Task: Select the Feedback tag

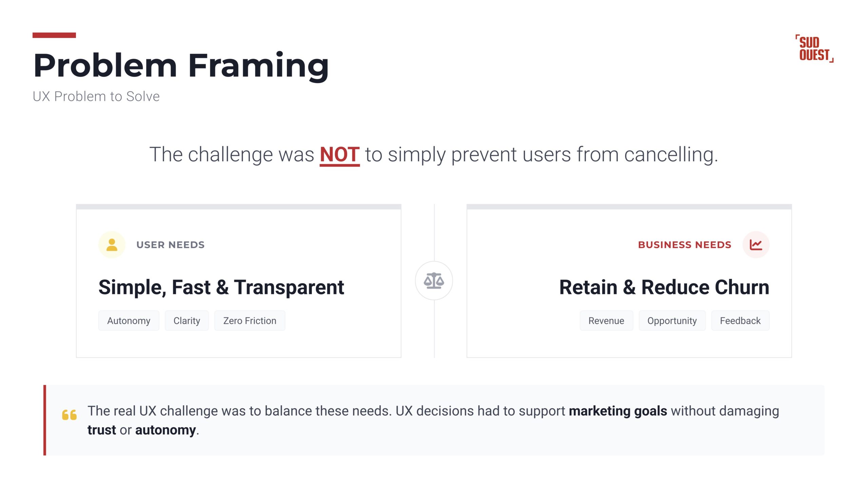Action: 740,321
